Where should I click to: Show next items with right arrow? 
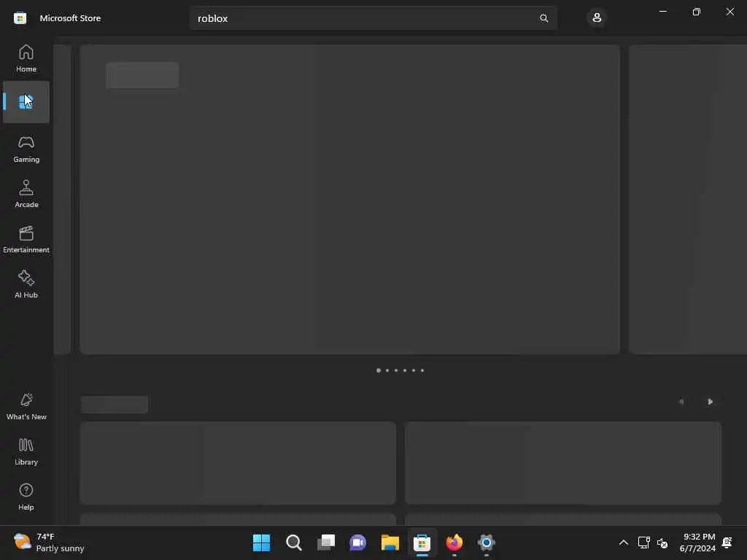(710, 402)
